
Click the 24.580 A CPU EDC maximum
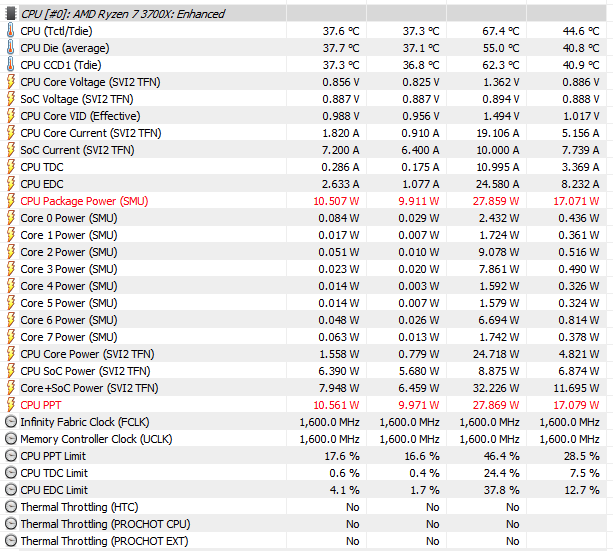498,184
